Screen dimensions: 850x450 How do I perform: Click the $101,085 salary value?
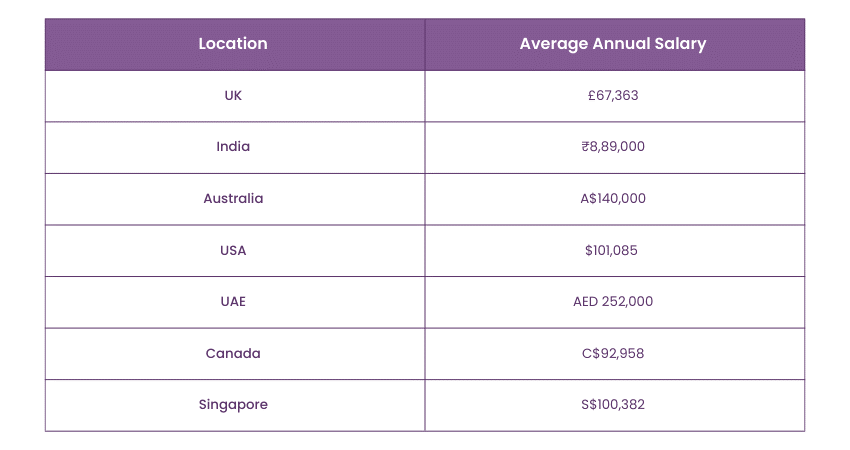[613, 250]
